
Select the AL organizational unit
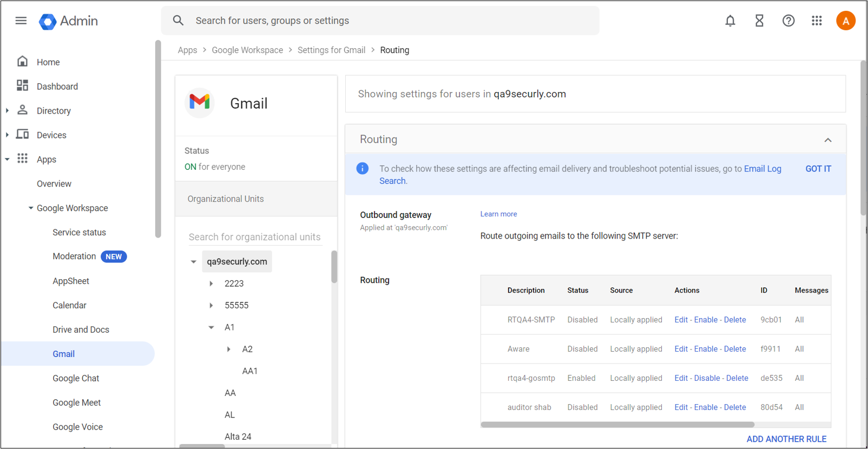pyautogui.click(x=229, y=415)
